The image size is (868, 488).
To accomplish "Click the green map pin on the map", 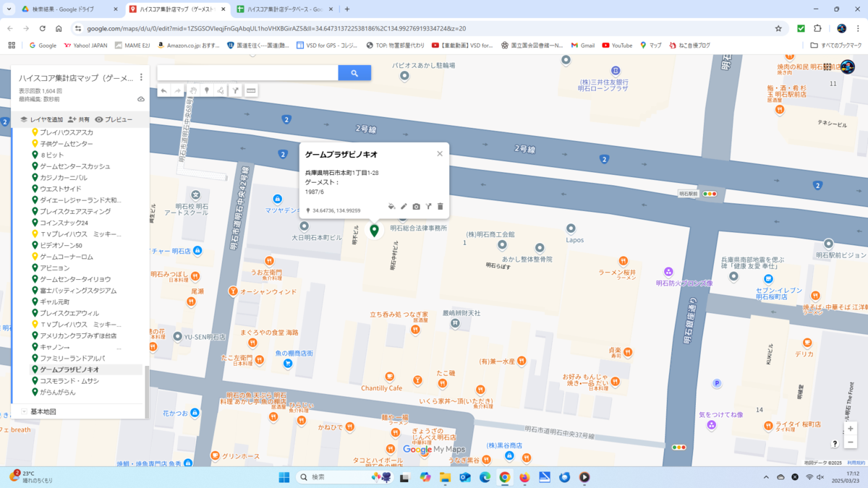I will (374, 231).
